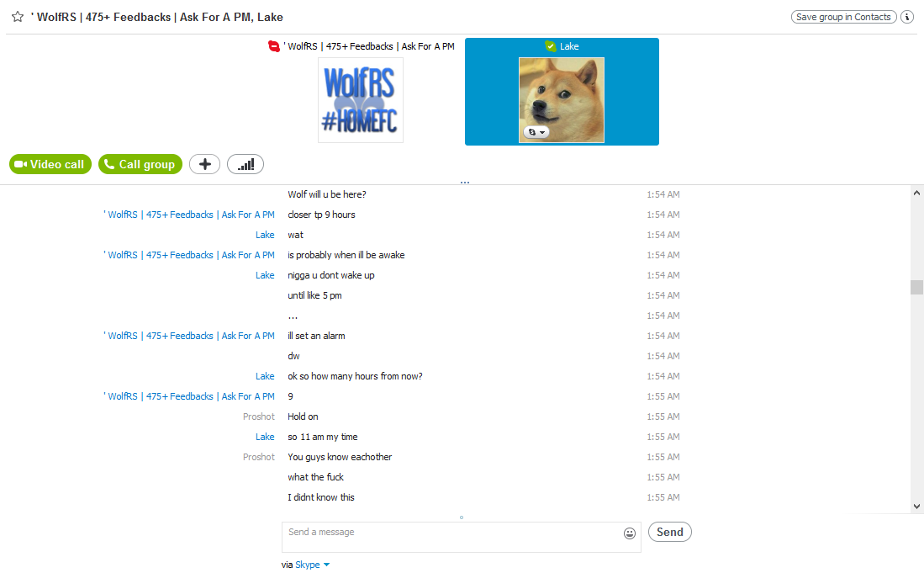Click sender WolfRS beside 'is probably when ill be awake'

click(189, 255)
